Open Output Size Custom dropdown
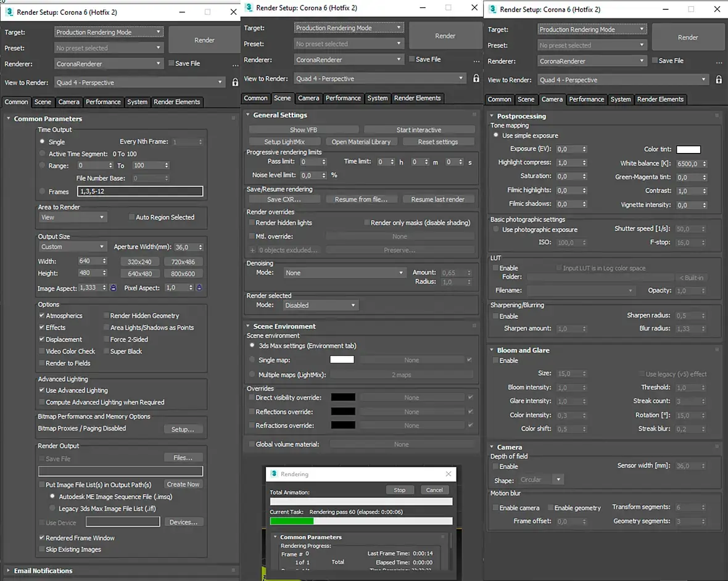 pos(72,247)
